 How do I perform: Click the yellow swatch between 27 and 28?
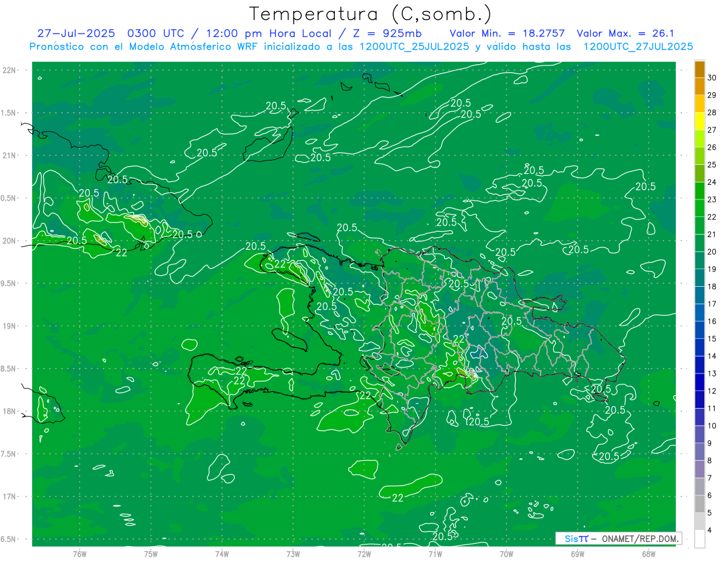pos(699,121)
